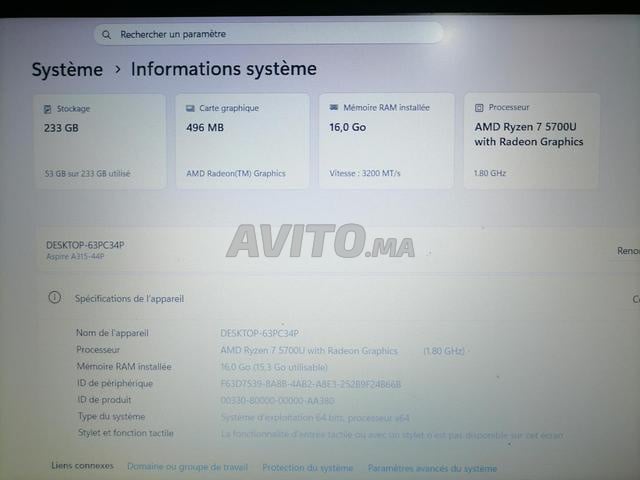Select '16,0 Go (15,3 Go utilisable)' value
Viewport: 640px width, 480px height.
click(274, 367)
